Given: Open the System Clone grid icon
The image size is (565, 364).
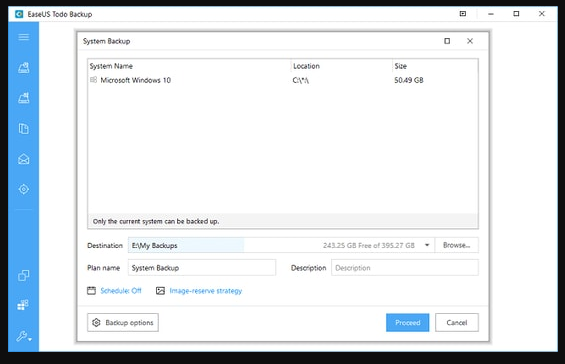Looking at the screenshot, I should (23, 305).
